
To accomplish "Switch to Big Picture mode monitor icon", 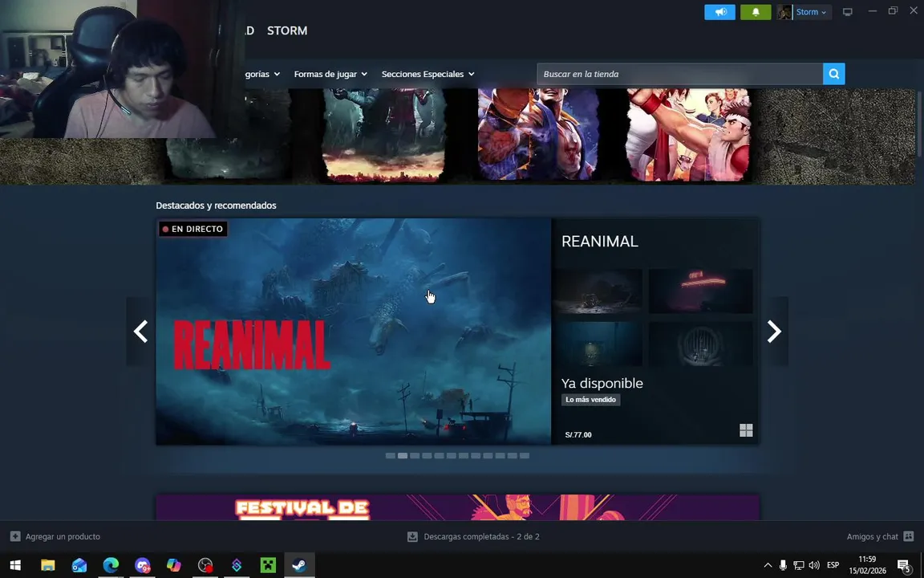I will point(847,12).
